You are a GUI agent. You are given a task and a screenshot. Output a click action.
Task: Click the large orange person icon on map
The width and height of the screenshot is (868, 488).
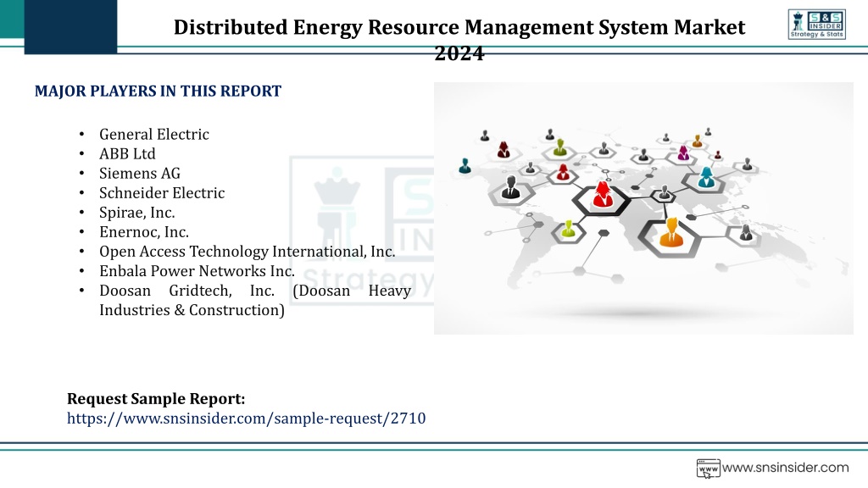click(671, 232)
